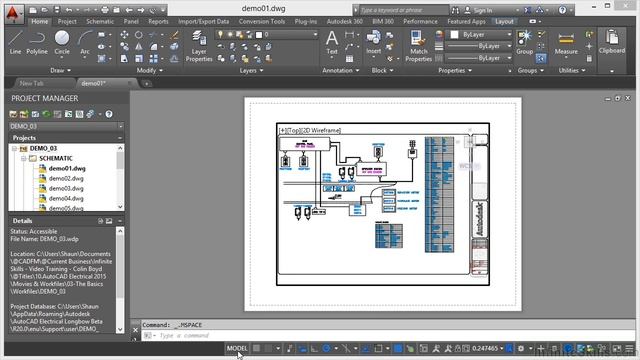Click the white color swatch in Properties
640x360 pixels.
(x=454, y=35)
